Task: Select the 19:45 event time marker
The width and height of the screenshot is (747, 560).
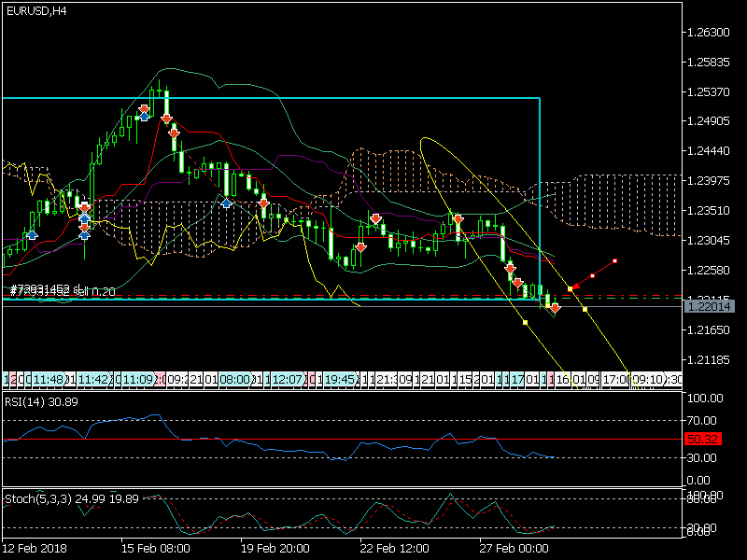Action: (340, 380)
